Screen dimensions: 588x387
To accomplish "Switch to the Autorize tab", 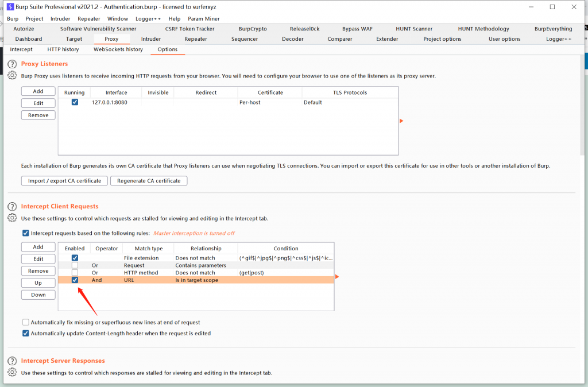I will pyautogui.click(x=24, y=29).
